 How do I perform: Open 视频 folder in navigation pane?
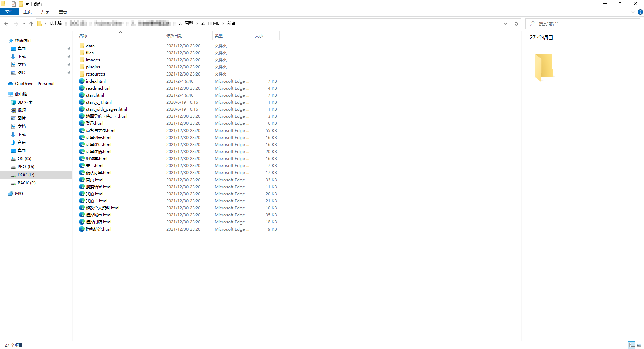22,110
